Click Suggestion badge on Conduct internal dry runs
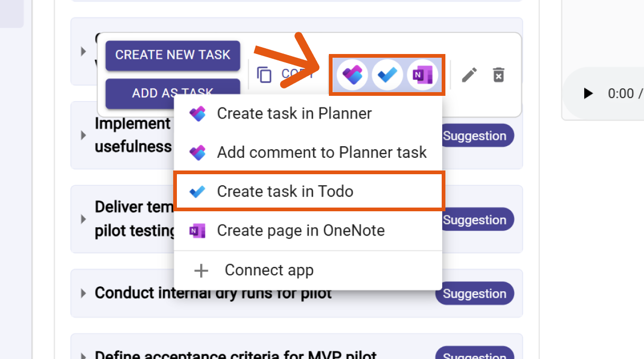The image size is (644, 359). coord(475,294)
